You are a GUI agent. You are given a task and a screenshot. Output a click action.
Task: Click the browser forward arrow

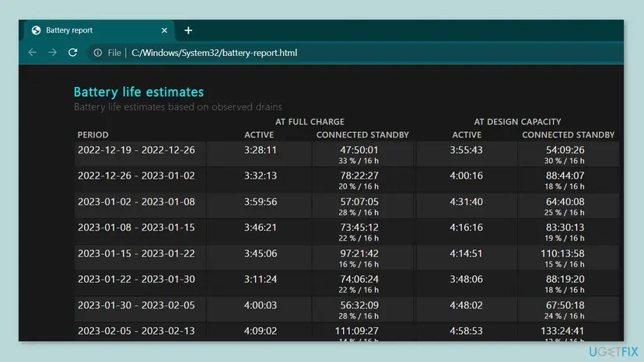(52, 53)
